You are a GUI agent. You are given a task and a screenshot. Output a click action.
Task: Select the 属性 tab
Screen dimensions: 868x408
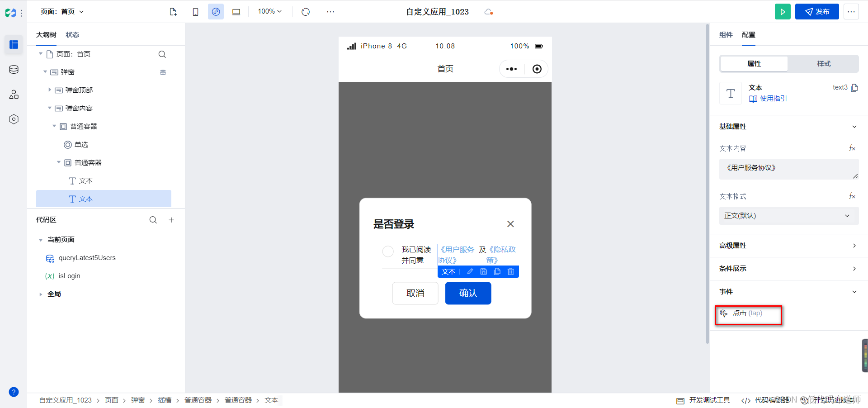point(754,64)
